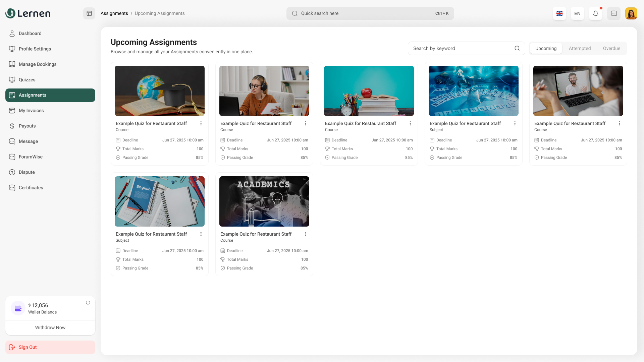Screen dimensions: 644x362
Task: Open Certificates in sidebar
Action: click(31, 188)
